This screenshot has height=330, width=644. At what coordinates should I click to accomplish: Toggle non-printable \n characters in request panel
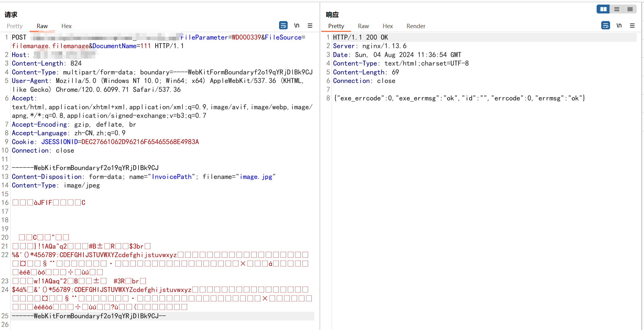(296, 25)
